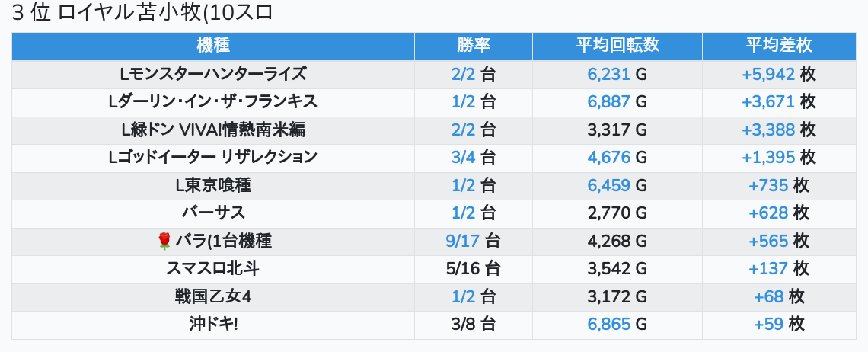Click Lダーリン・イン・ザ・フランキス machine name
868x352 pixels.
[x=213, y=102]
